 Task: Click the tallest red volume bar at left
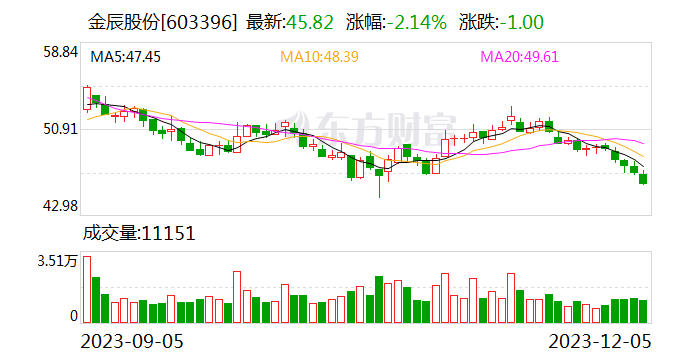87,289
